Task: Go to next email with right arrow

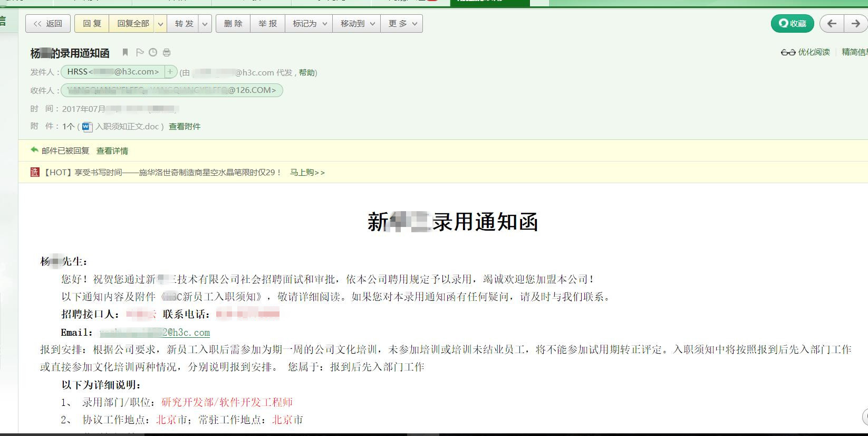Action: pos(855,23)
